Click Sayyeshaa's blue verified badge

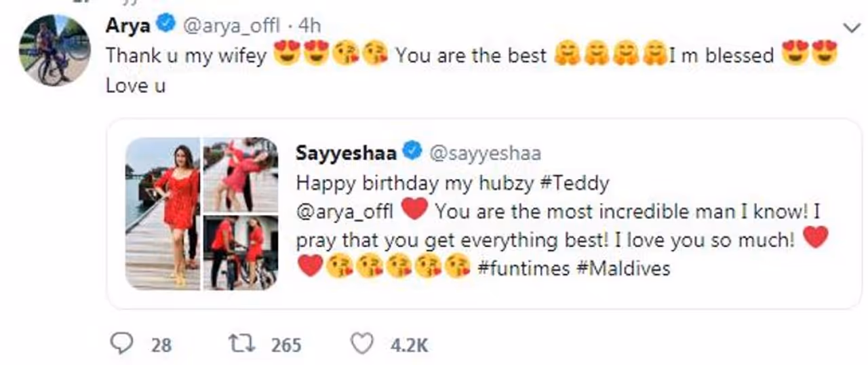point(412,152)
